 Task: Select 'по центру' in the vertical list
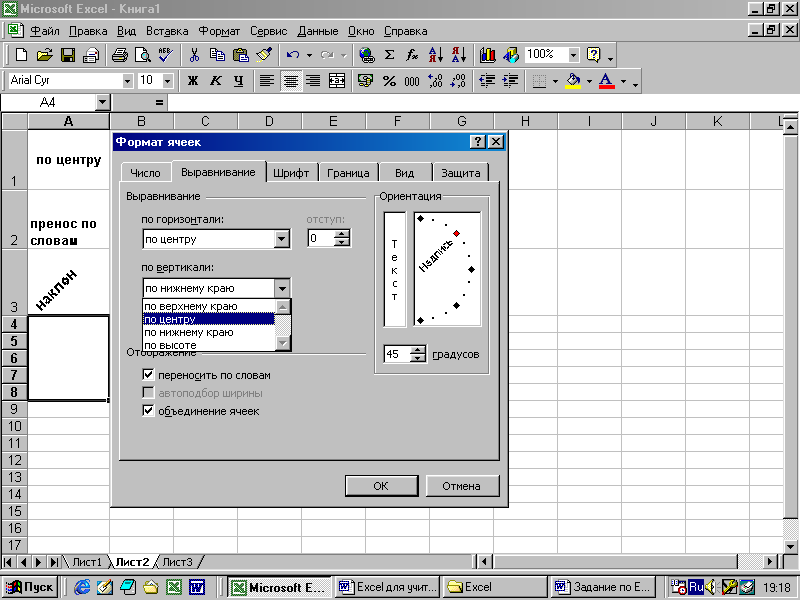click(208, 319)
